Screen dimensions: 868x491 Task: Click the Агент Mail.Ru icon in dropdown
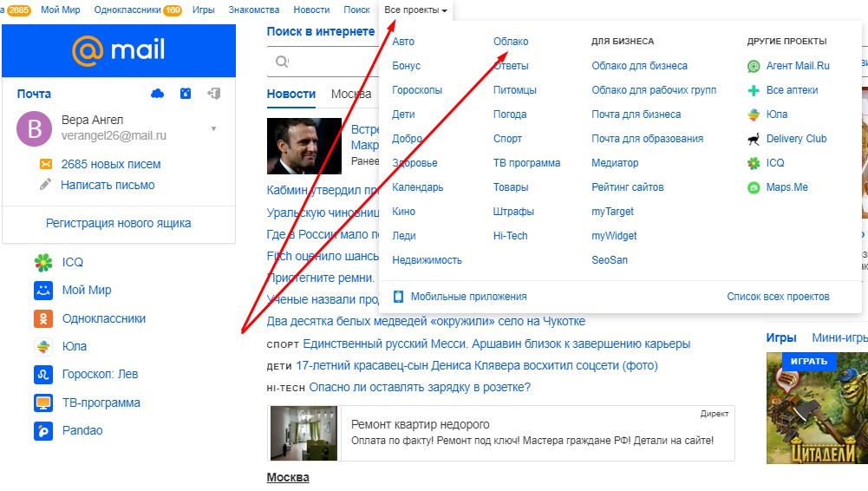pyautogui.click(x=754, y=67)
